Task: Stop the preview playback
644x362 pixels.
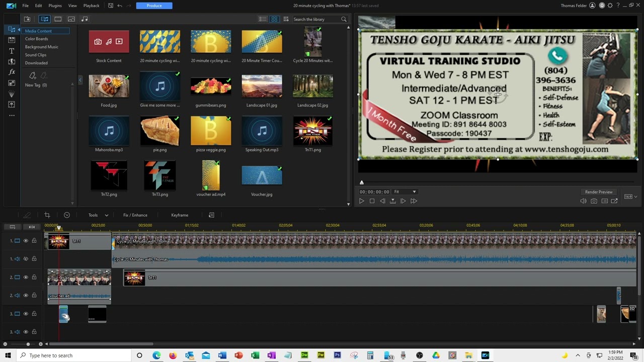Action: (x=372, y=201)
